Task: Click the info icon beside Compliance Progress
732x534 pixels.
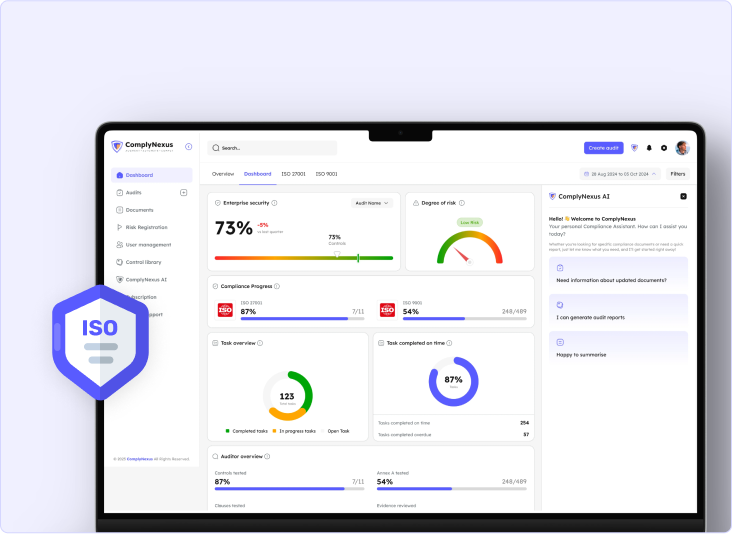Action: [275, 286]
